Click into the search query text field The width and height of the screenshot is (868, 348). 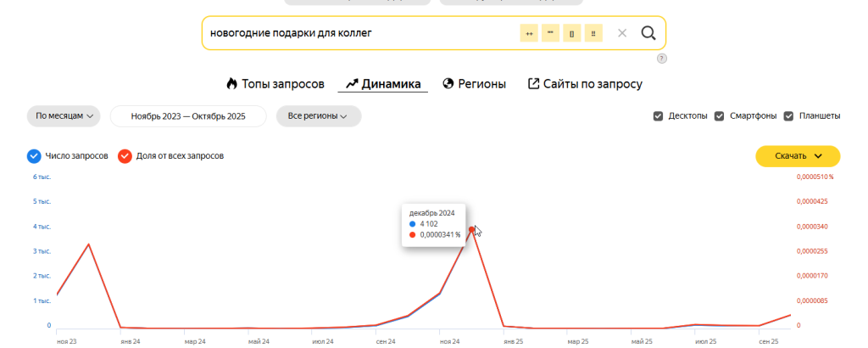[356, 33]
